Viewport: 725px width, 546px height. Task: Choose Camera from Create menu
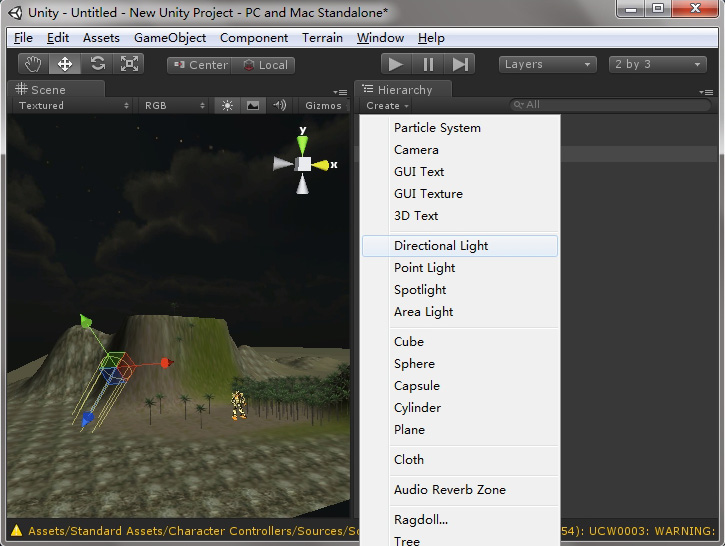pyautogui.click(x=460, y=150)
